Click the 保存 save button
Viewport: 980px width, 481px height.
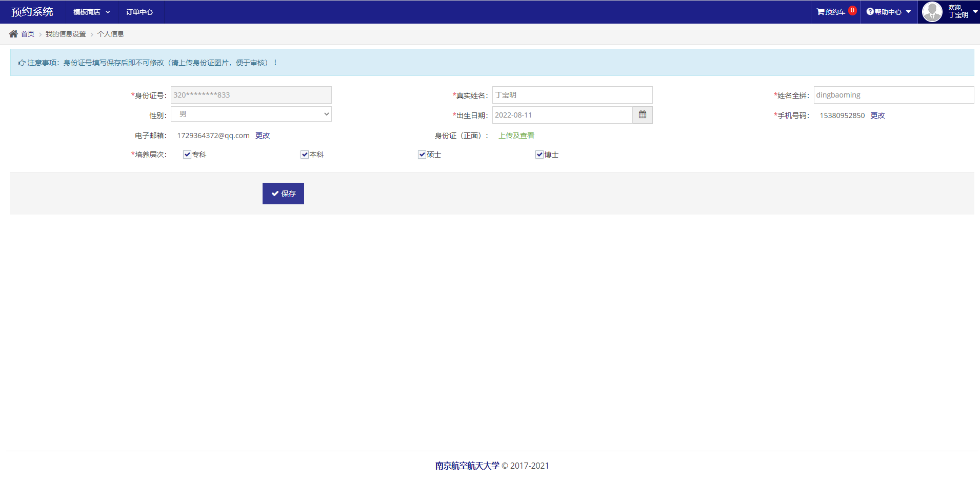pyautogui.click(x=283, y=194)
